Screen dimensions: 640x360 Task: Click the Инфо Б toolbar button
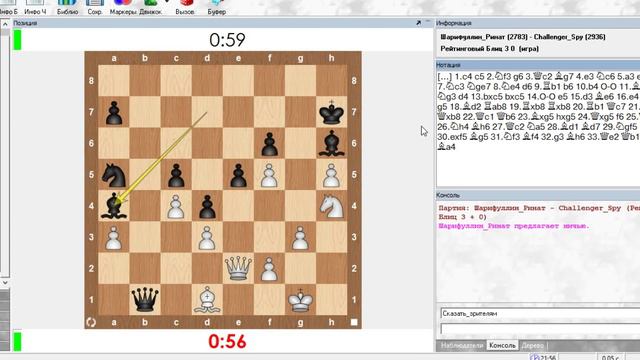(9, 7)
